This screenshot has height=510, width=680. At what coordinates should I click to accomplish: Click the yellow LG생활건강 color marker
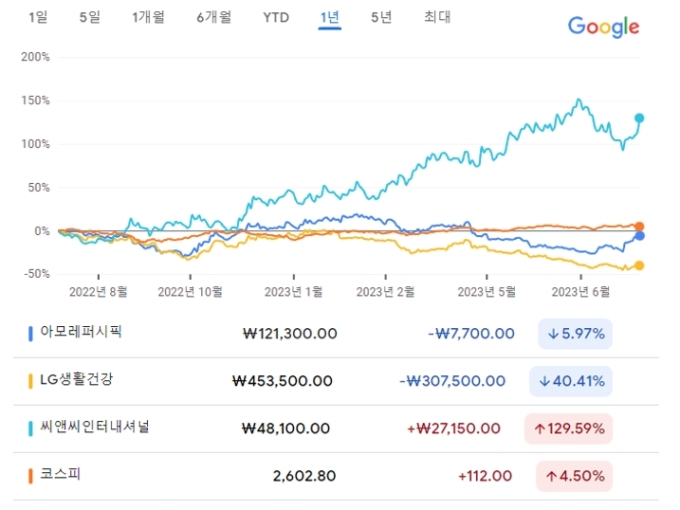30,381
